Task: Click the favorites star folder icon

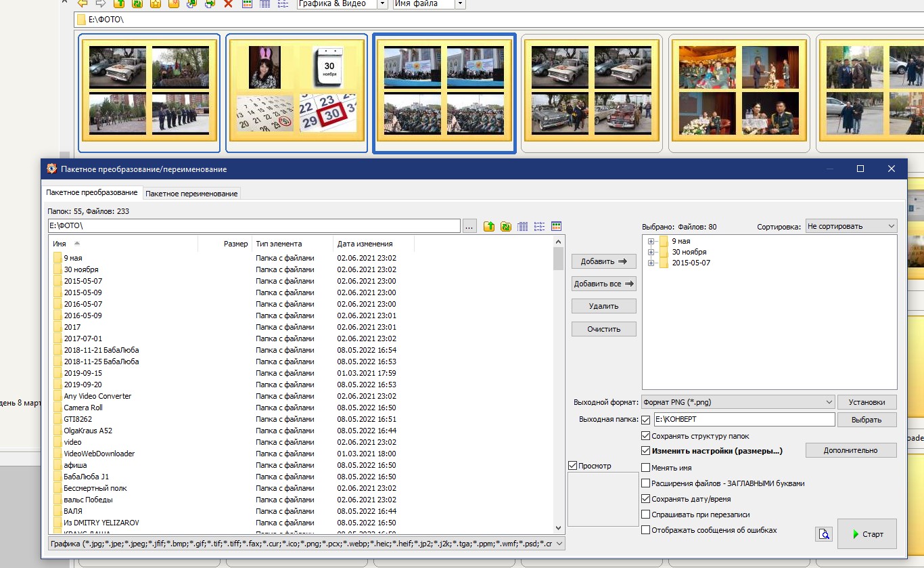Action: [x=155, y=3]
